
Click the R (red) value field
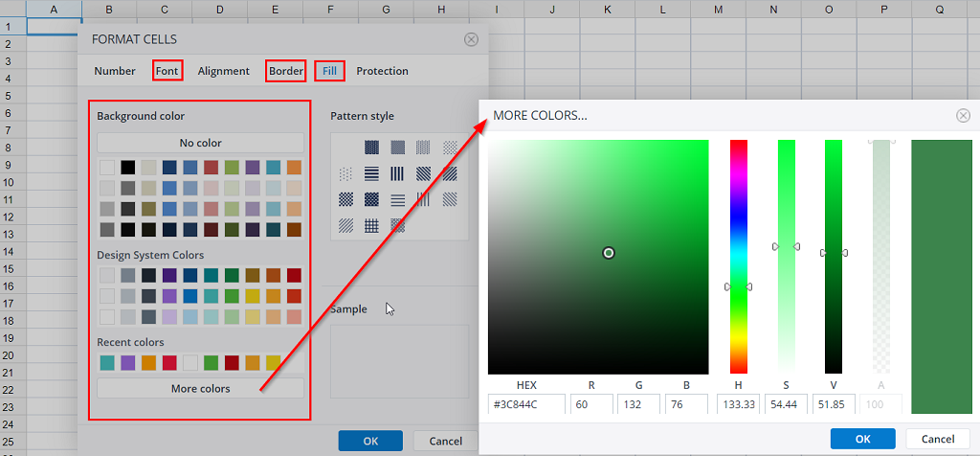point(591,404)
